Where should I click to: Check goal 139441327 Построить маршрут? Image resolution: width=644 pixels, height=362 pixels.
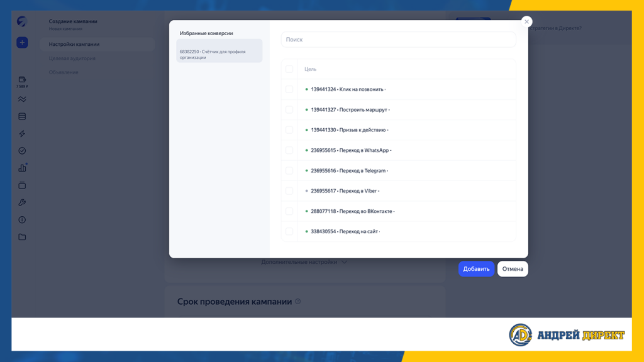pos(289,109)
